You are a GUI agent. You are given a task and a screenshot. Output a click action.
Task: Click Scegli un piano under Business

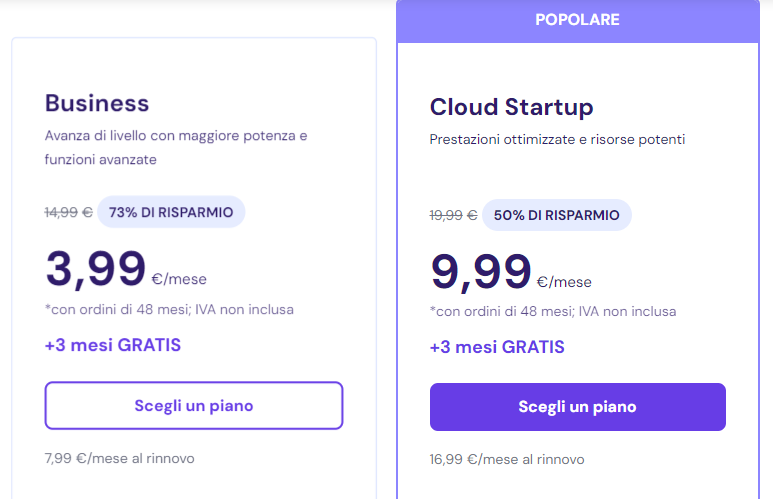point(194,405)
